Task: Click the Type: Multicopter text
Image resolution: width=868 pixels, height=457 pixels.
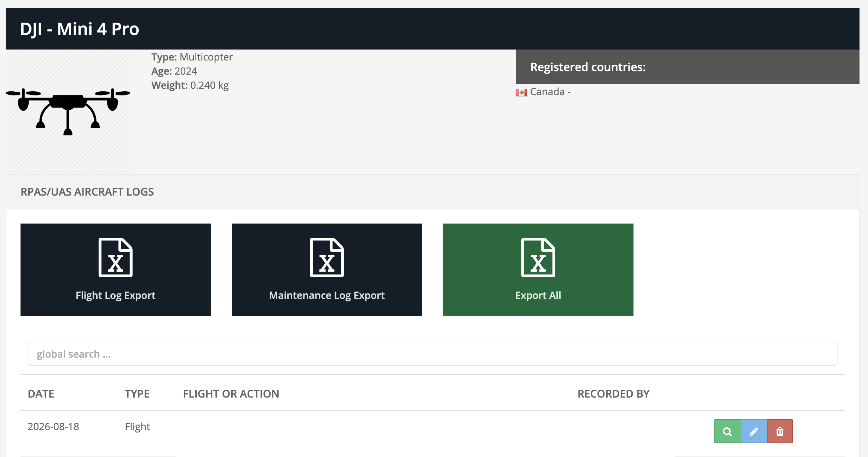Action: [x=192, y=57]
